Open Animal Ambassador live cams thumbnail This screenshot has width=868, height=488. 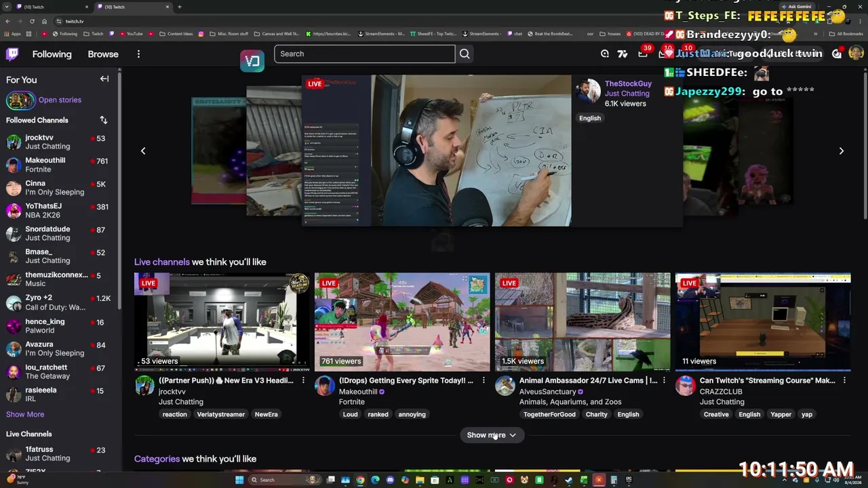tap(583, 322)
